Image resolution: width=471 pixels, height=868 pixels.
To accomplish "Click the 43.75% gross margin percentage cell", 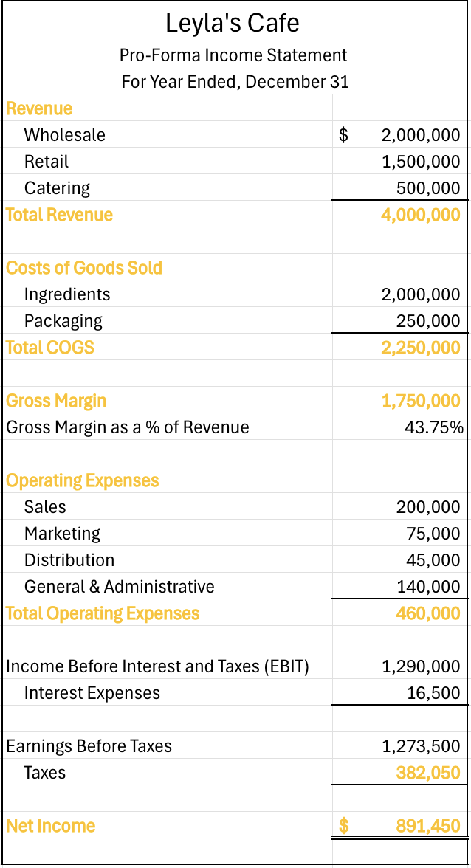I will point(434,427).
